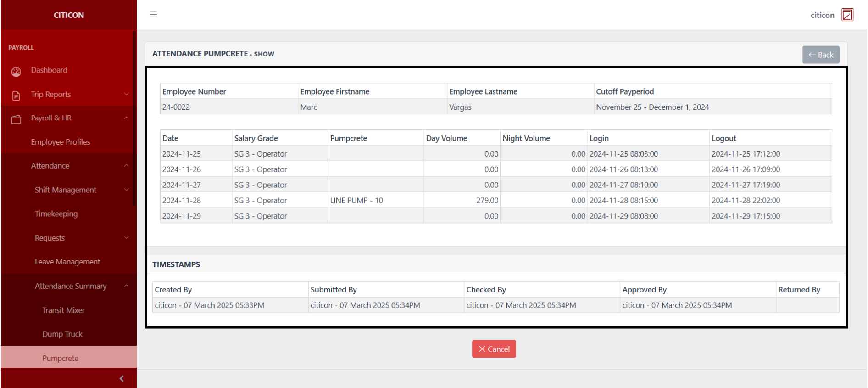868x388 pixels.
Task: Click the Dashboard gauge icon
Action: click(16, 71)
